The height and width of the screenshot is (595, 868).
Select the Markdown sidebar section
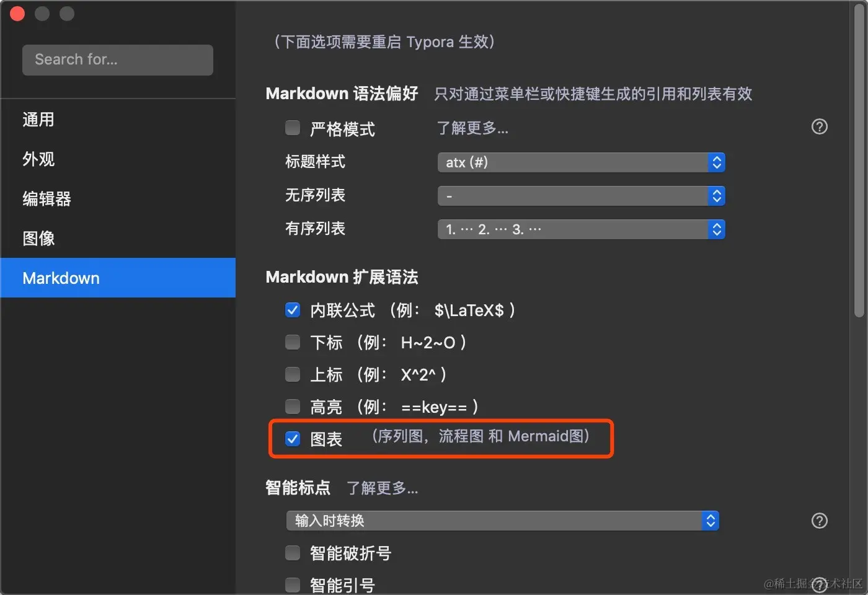tap(61, 278)
